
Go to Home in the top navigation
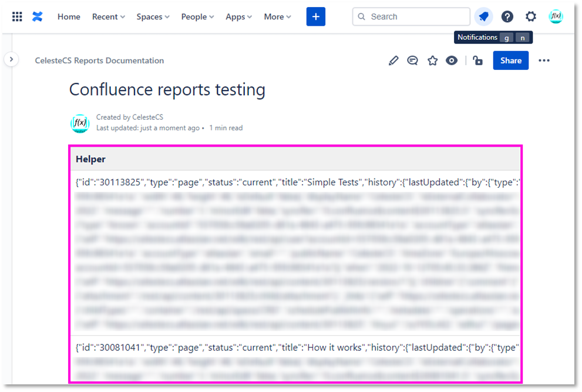69,16
